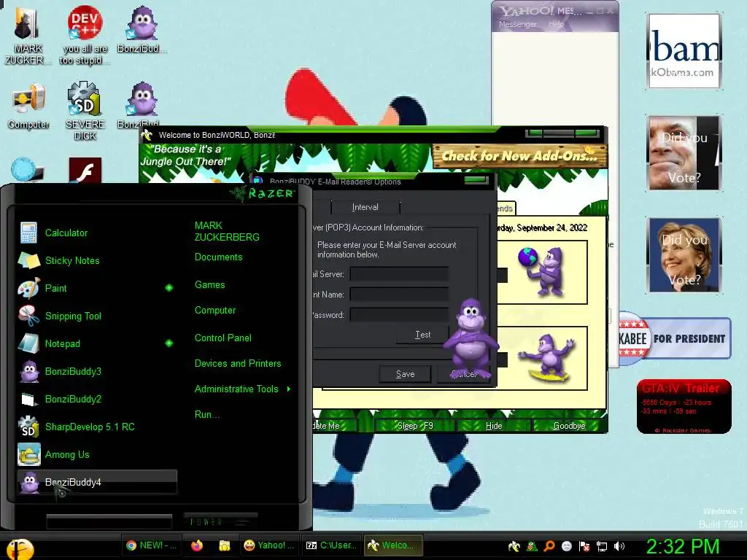Open the Messenger menu in Yahoo Messenger

coord(518,24)
